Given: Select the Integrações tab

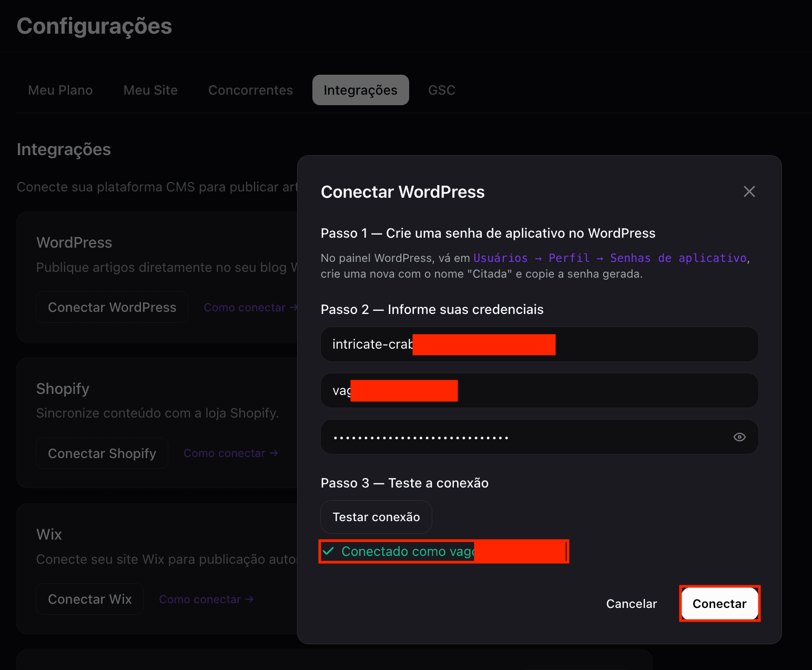Looking at the screenshot, I should pos(361,90).
